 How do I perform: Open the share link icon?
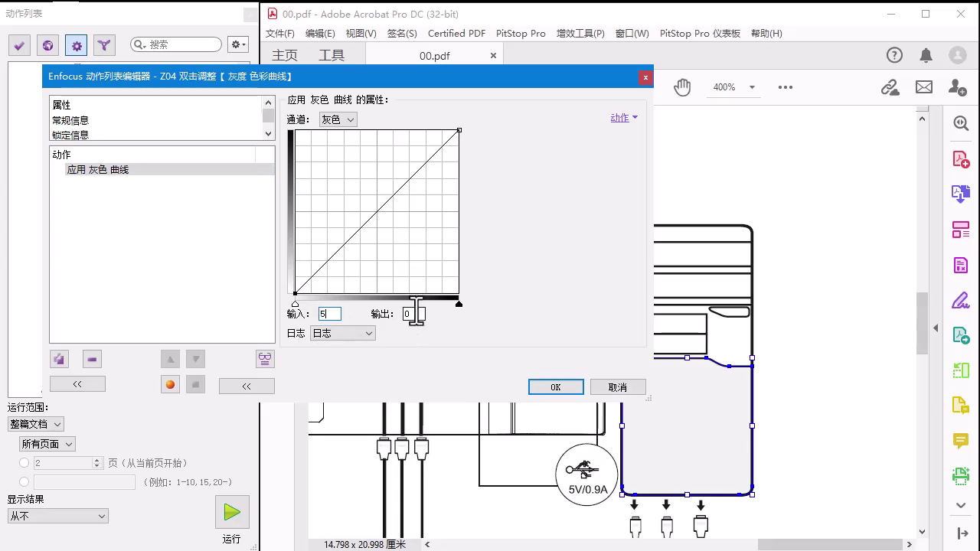tap(890, 87)
